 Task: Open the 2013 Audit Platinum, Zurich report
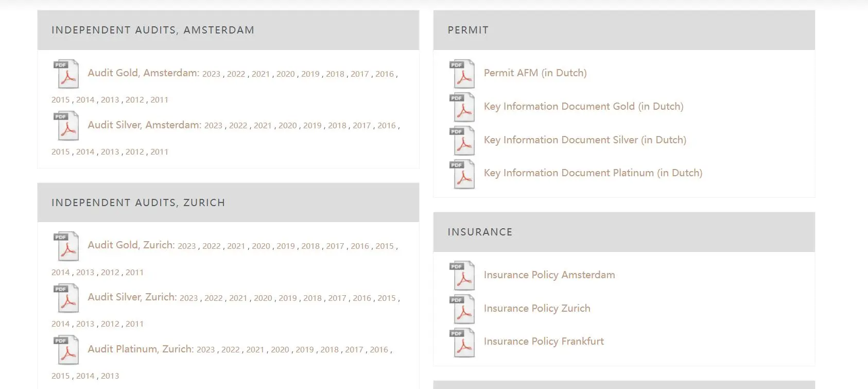110,376
